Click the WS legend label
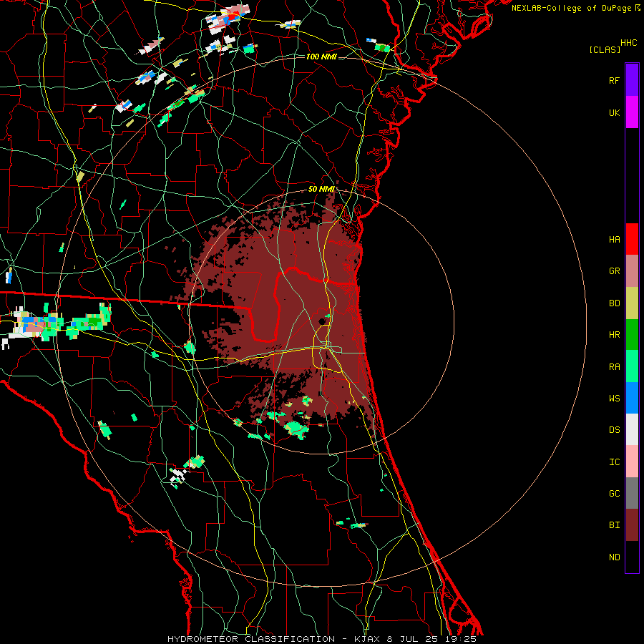Screen dimensions: 644x644 click(614, 399)
